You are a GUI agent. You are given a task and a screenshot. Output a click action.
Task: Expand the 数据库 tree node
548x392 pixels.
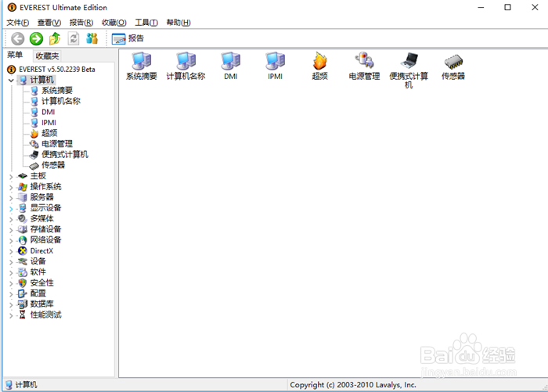coord(11,304)
